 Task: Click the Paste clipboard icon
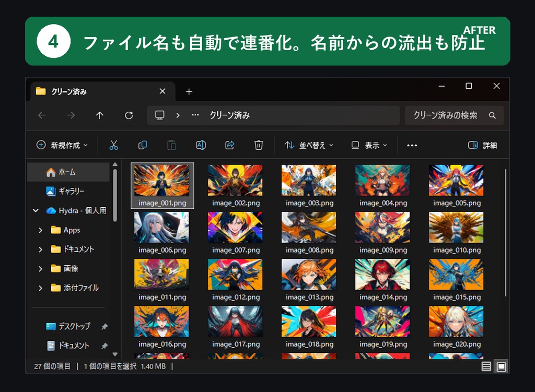point(171,145)
